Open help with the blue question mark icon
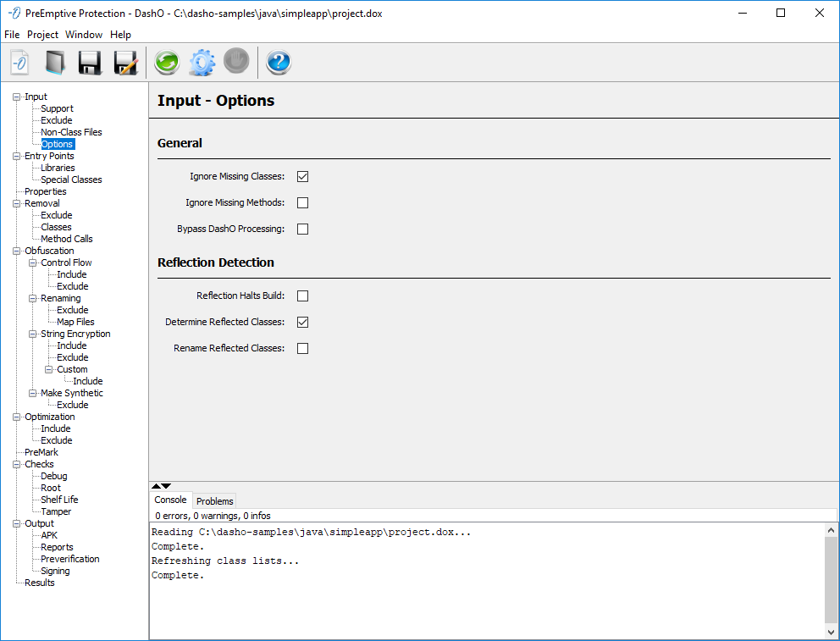Image resolution: width=840 pixels, height=641 pixels. click(279, 62)
